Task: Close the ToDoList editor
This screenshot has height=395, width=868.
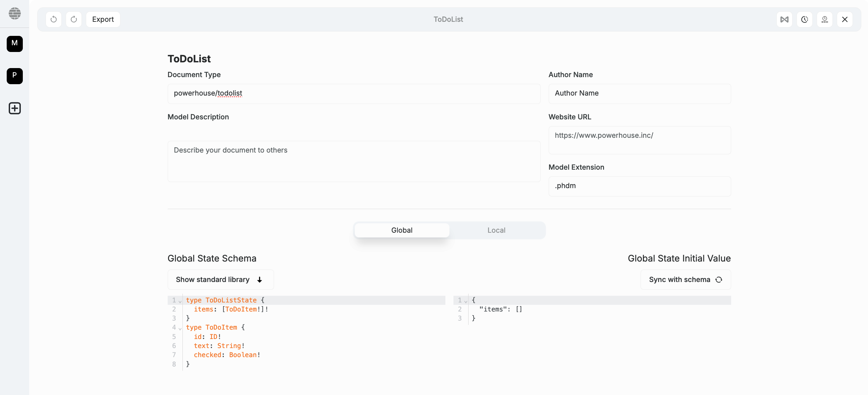Action: 845,19
